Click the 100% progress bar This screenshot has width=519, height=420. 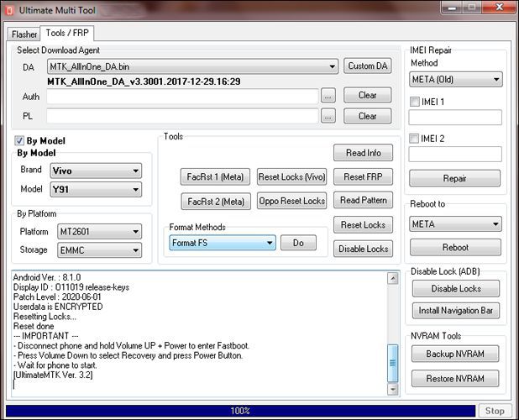(x=241, y=411)
